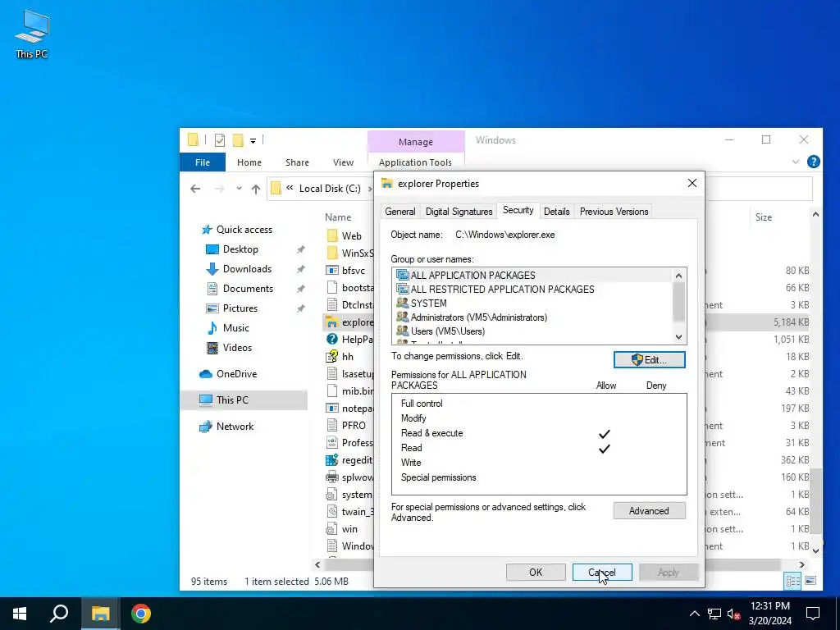840x630 pixels.
Task: Click Cancel in explorer Properties
Action: point(602,572)
